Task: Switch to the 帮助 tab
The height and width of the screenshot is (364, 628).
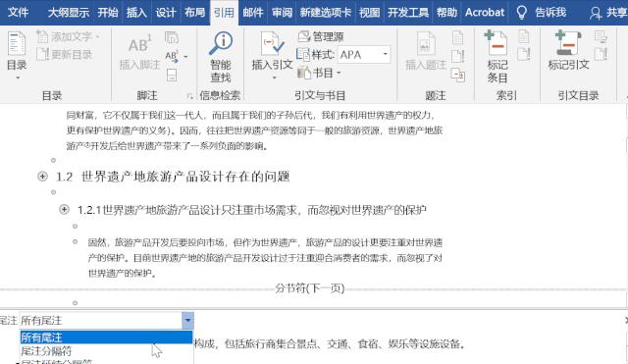Action: coord(446,13)
